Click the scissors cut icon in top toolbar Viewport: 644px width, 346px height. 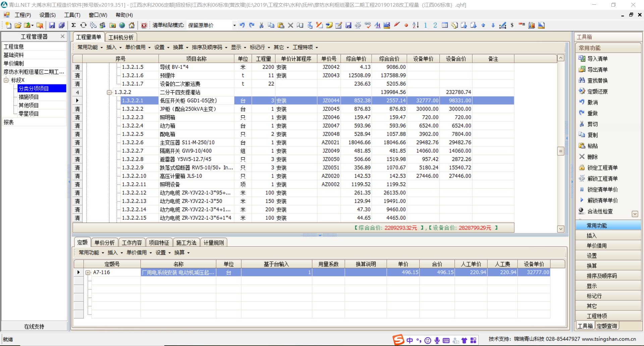coord(261,25)
